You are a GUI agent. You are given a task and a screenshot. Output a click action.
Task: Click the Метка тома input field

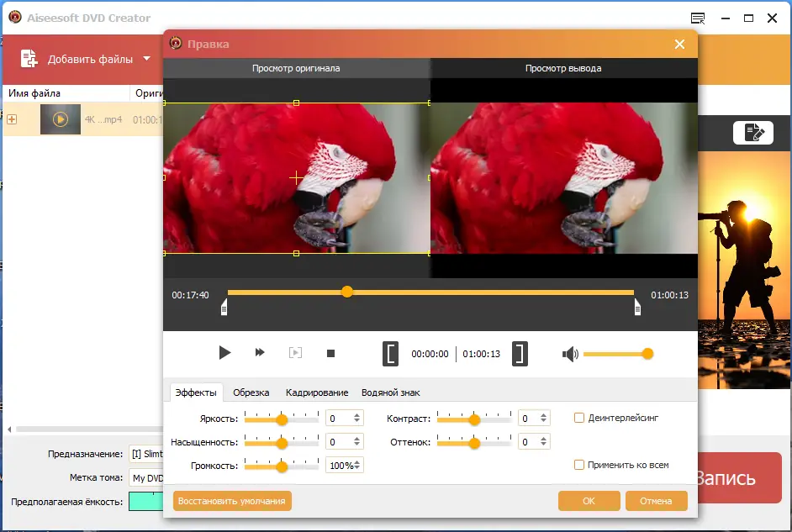pos(146,478)
